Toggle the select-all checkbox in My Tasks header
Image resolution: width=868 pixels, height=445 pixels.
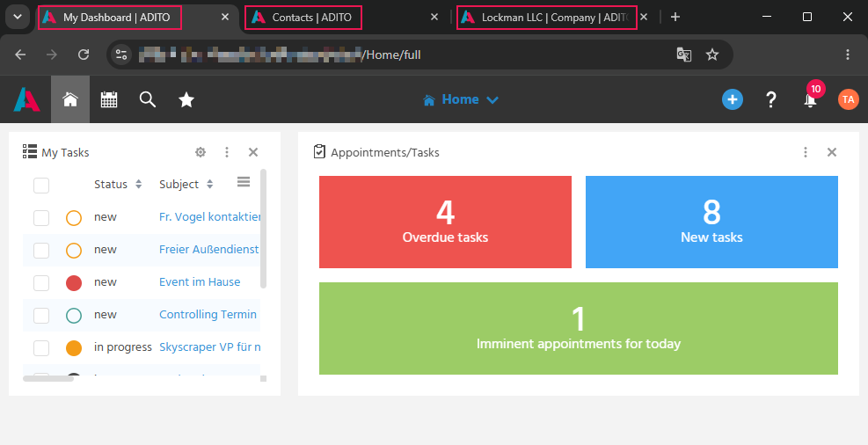click(41, 185)
